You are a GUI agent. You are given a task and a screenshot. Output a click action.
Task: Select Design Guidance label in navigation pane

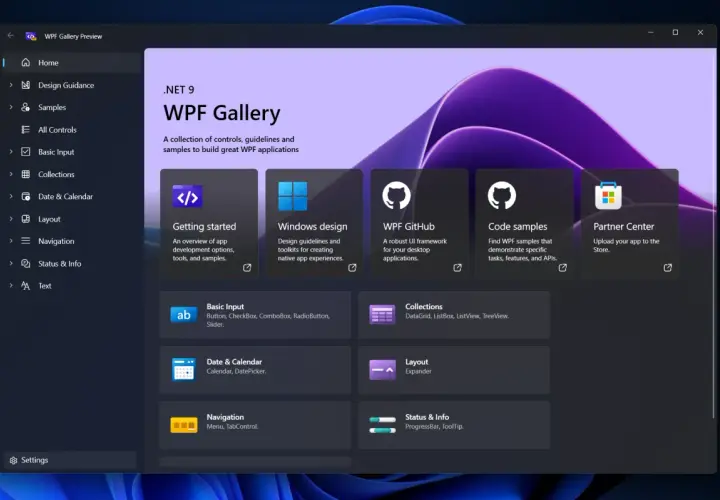[x=66, y=85]
